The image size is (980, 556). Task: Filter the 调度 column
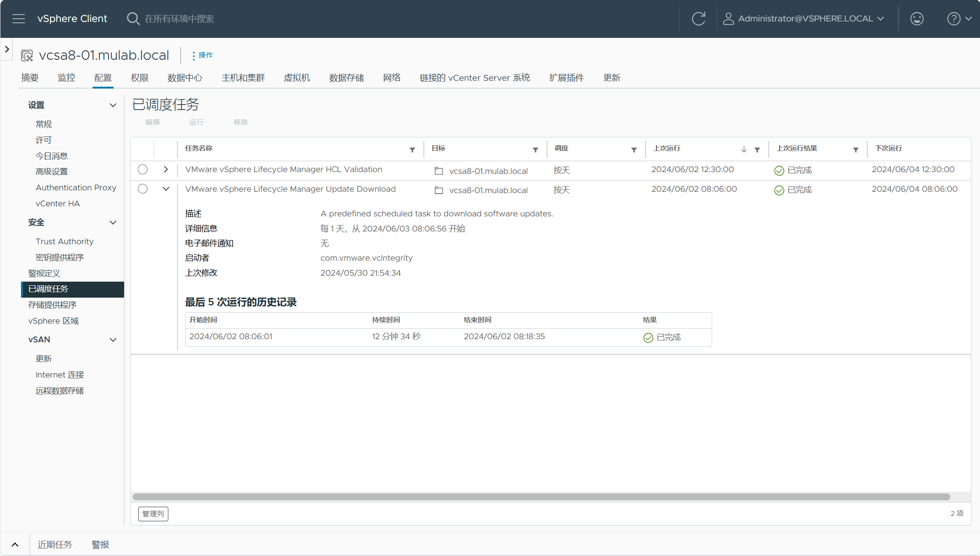click(x=634, y=150)
